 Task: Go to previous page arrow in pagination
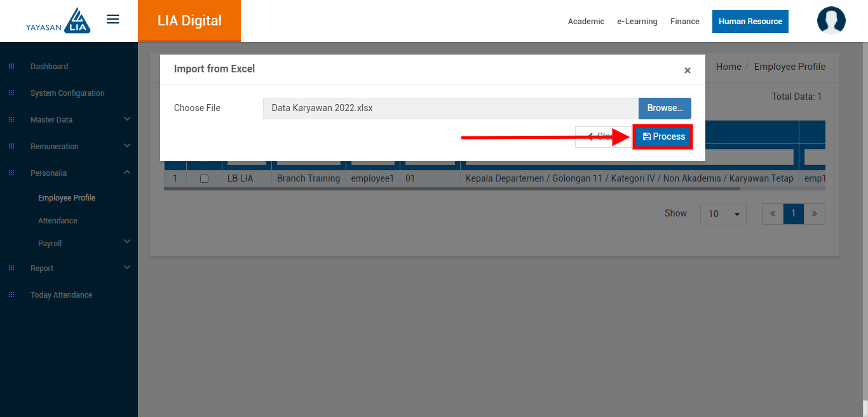[773, 214]
